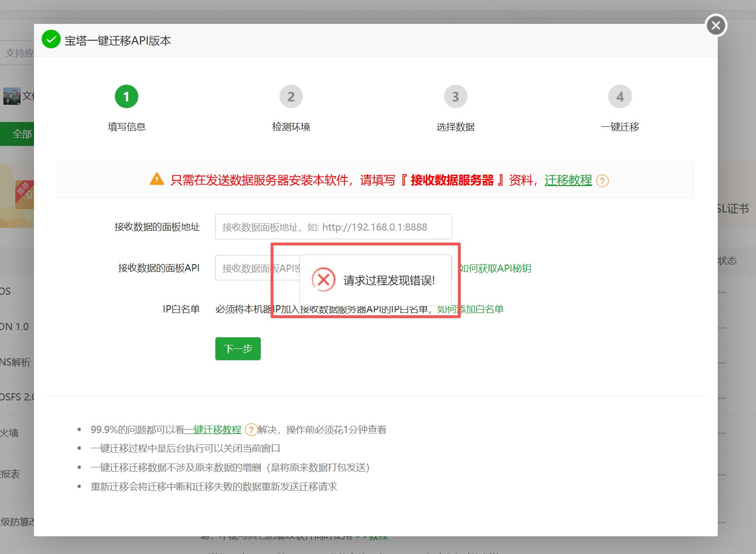The width and height of the screenshot is (756, 554).
Task: Close the migration dialog with the X icon
Action: pos(716,25)
